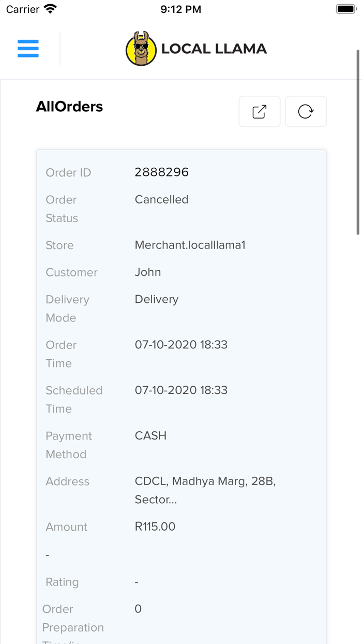Open the hamburger menu

[28, 49]
